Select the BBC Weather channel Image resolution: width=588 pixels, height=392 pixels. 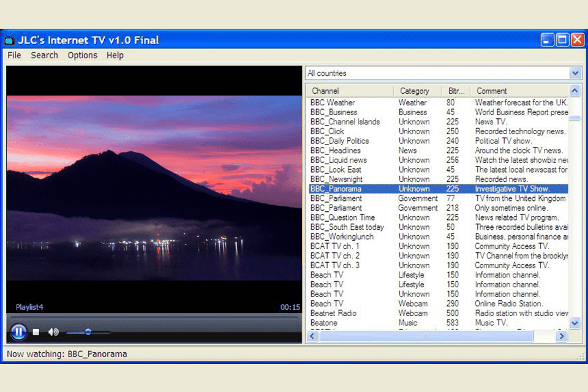click(333, 102)
